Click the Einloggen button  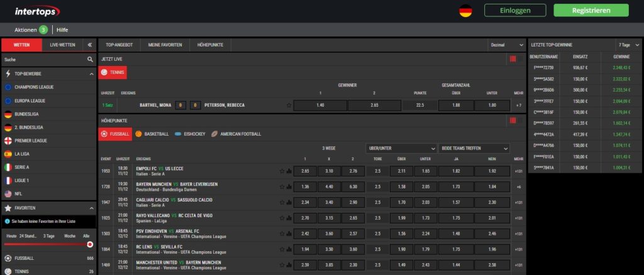coord(515,10)
